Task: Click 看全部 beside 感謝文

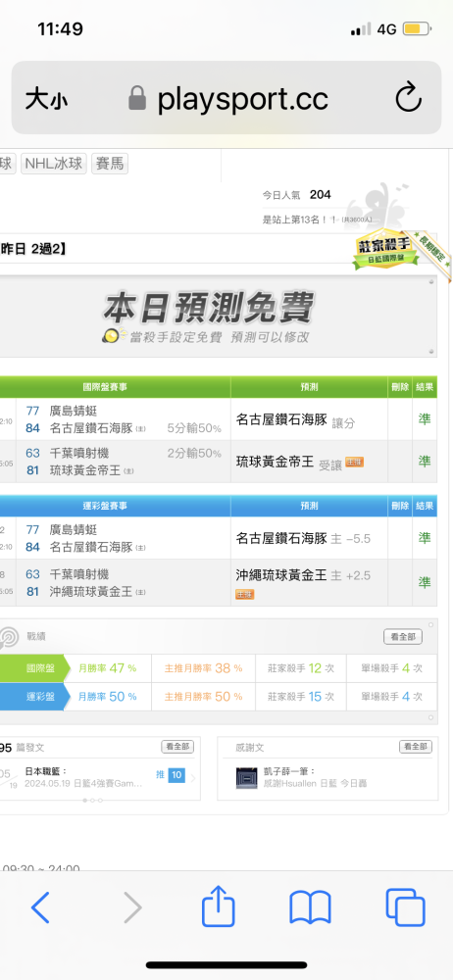Action: [416, 747]
